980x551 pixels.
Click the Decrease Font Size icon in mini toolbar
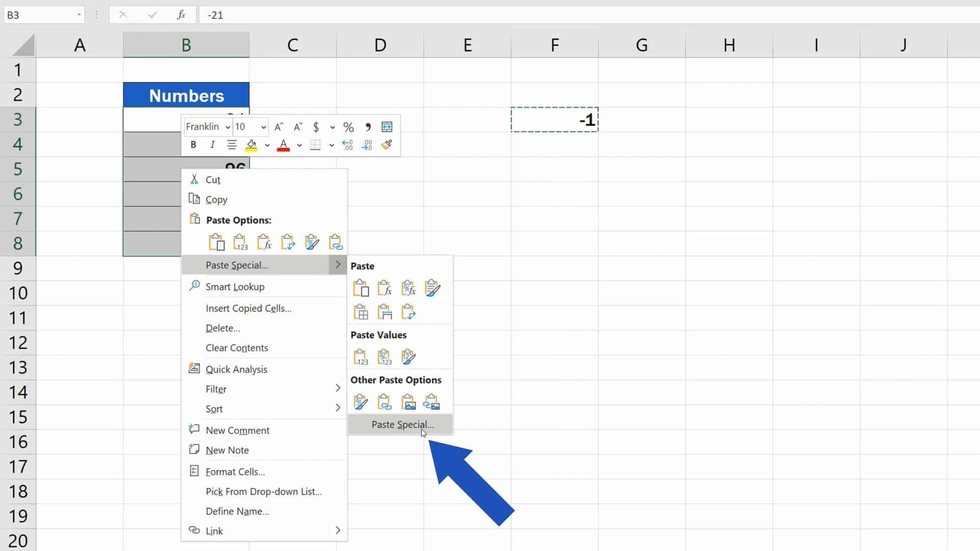click(x=298, y=127)
